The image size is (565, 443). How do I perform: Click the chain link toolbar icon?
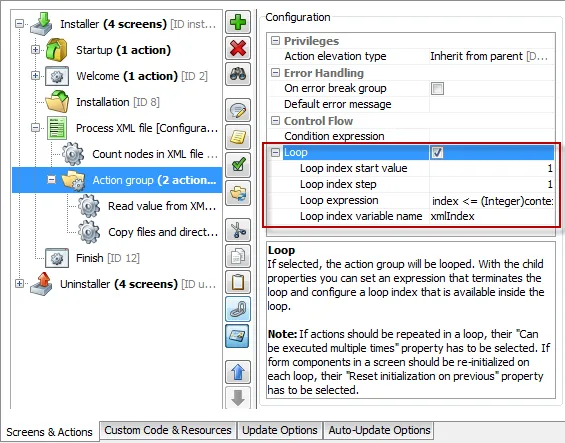pyautogui.click(x=238, y=309)
